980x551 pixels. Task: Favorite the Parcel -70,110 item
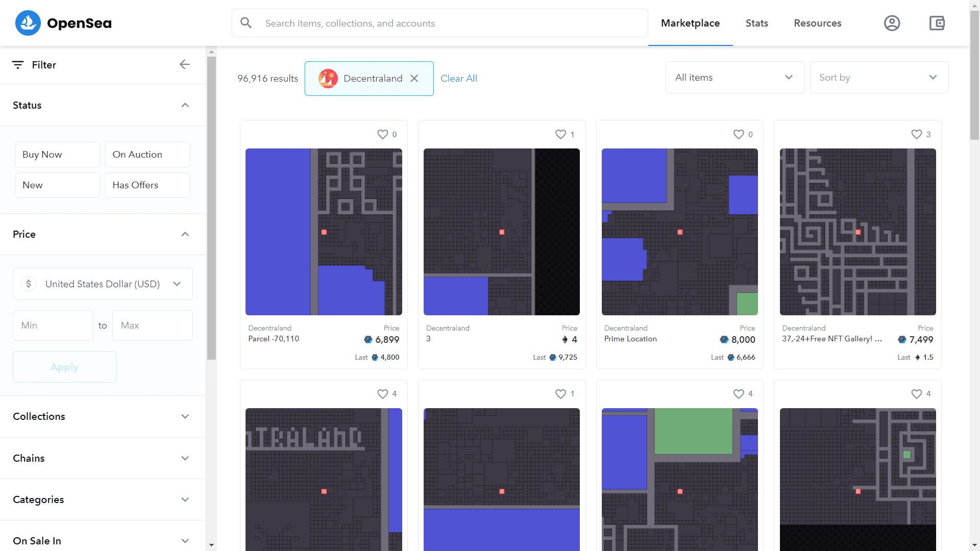coord(382,134)
